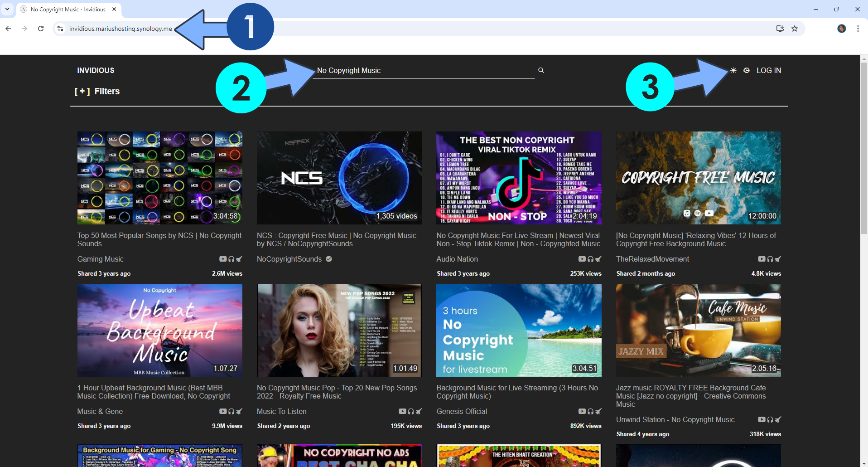Switch Invidious instance for Audio Nation video

pyautogui.click(x=598, y=259)
